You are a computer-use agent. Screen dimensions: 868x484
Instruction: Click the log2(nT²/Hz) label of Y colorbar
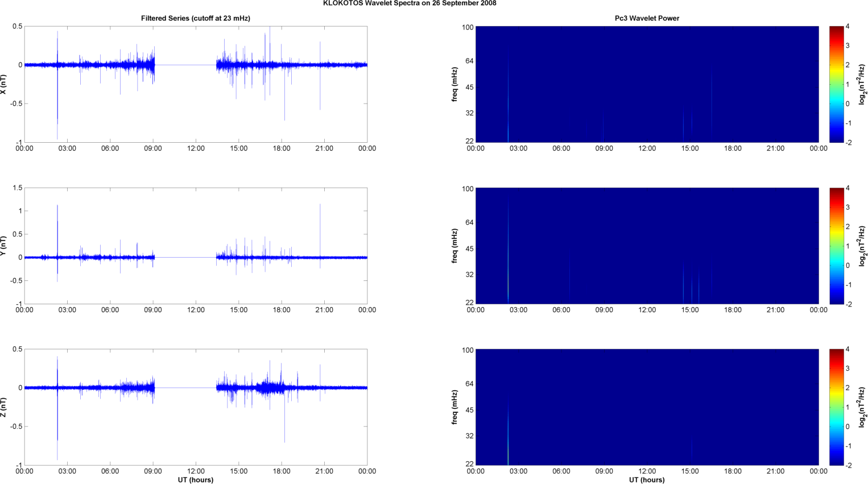click(x=863, y=246)
